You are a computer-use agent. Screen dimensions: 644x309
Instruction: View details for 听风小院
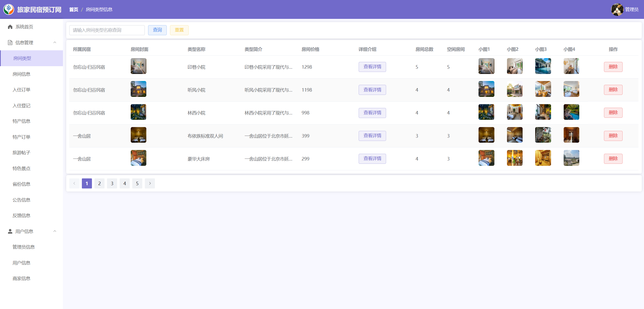tap(372, 90)
